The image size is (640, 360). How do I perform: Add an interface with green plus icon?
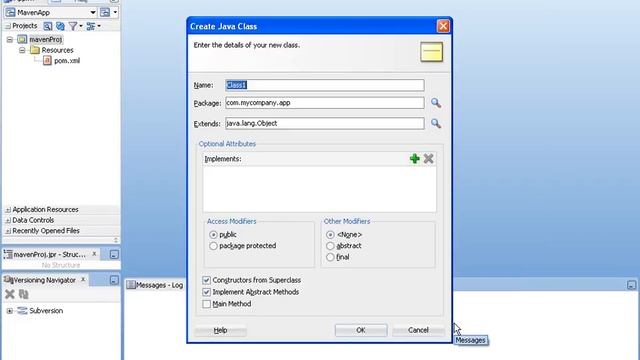[415, 159]
